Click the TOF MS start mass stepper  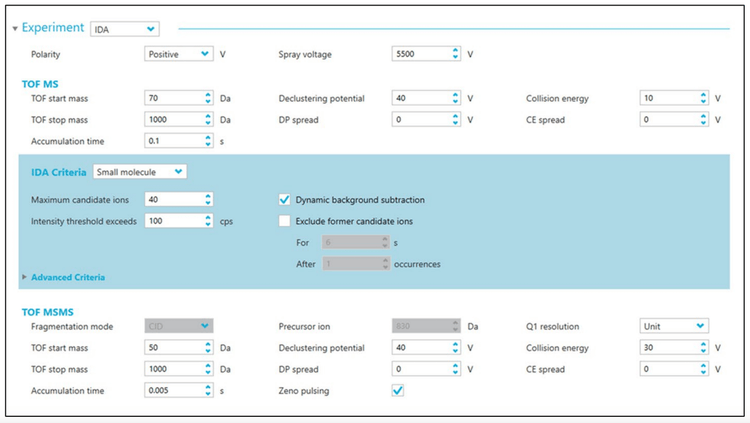pos(208,98)
